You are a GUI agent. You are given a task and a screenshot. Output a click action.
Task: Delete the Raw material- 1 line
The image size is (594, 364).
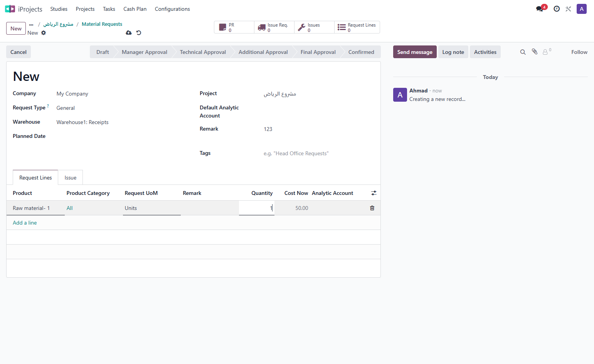pyautogui.click(x=372, y=208)
